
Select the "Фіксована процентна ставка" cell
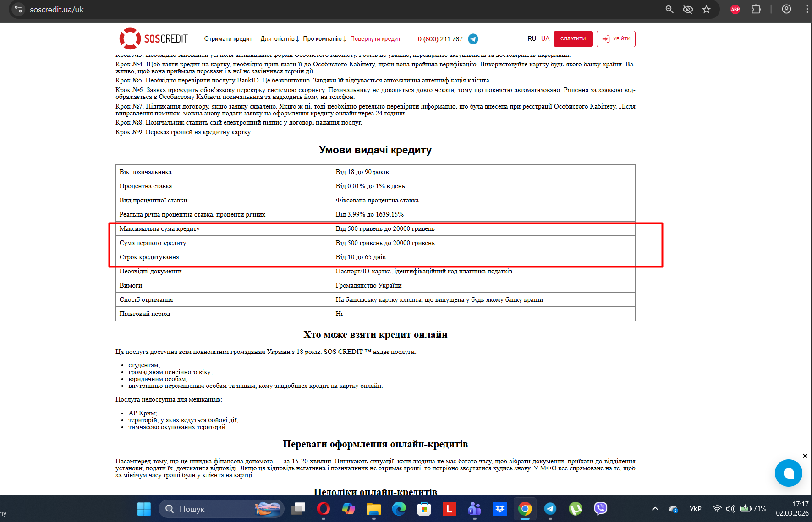[x=483, y=200]
